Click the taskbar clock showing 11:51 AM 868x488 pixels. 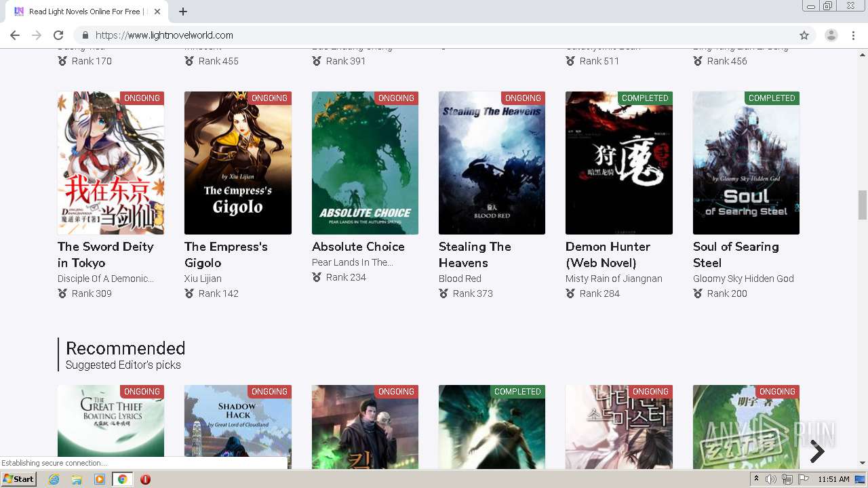tap(833, 479)
